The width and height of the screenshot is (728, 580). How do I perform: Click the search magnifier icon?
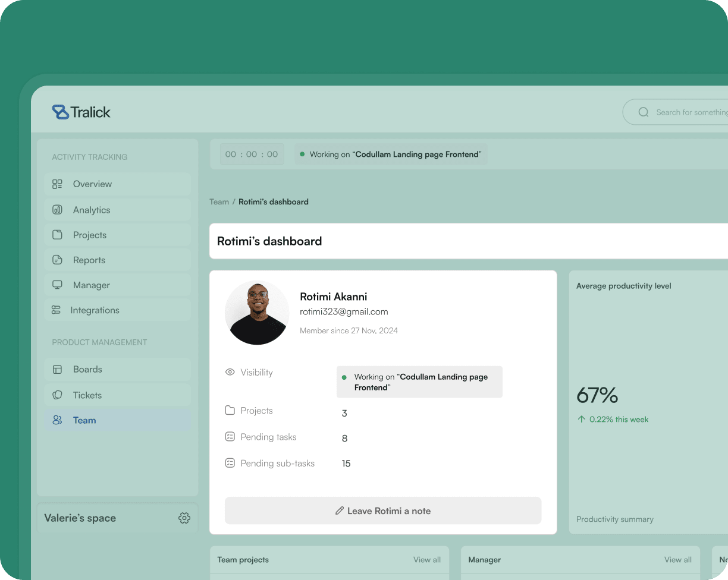tap(643, 112)
